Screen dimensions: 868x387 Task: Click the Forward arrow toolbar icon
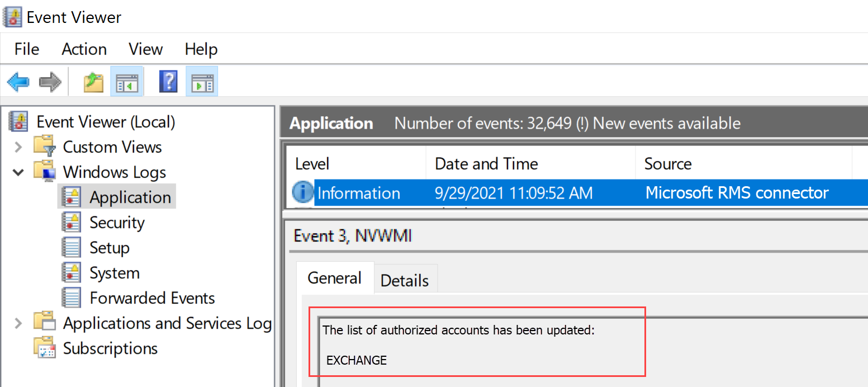(50, 82)
